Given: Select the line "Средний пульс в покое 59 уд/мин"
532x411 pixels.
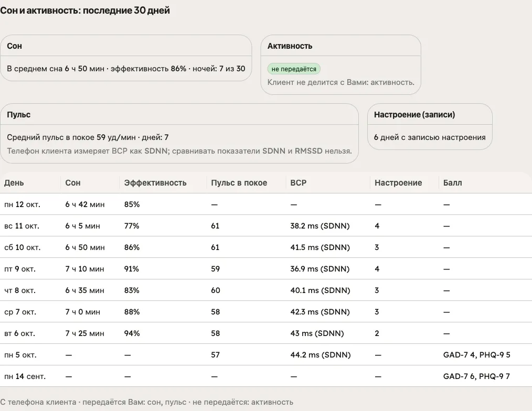Looking at the screenshot, I should pyautogui.click(x=71, y=137).
